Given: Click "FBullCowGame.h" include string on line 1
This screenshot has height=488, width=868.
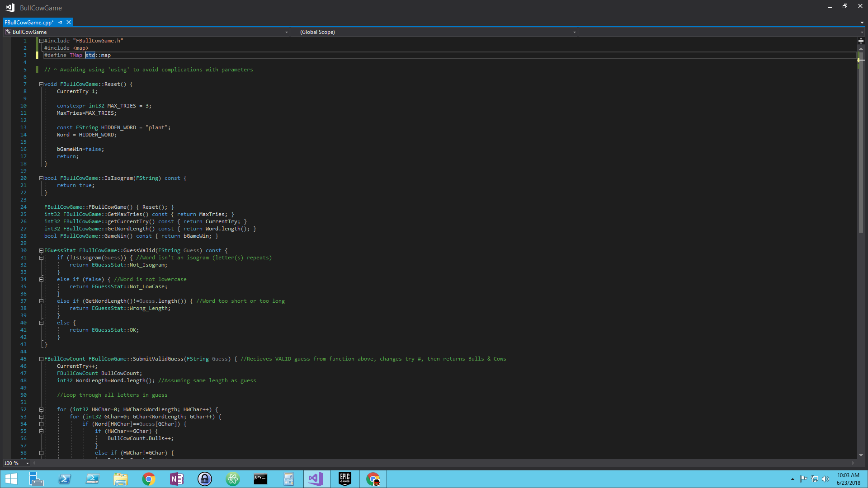Looking at the screenshot, I should point(98,41).
